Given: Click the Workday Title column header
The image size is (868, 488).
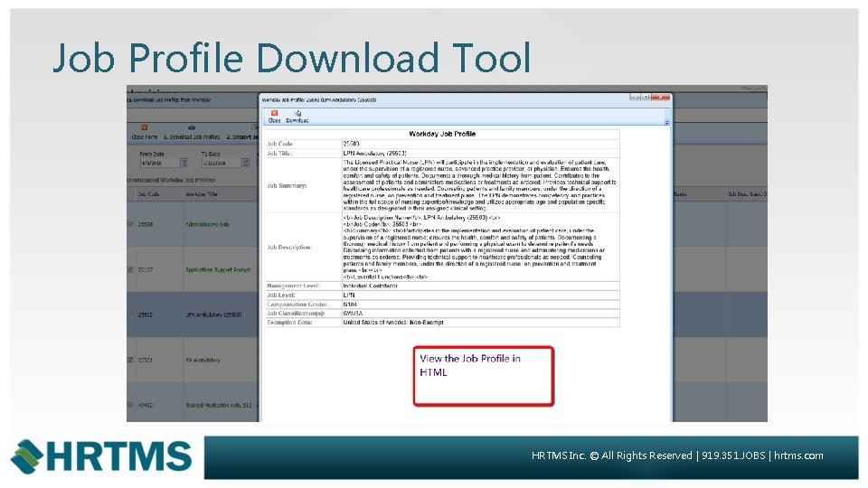Looking at the screenshot, I should point(202,194).
